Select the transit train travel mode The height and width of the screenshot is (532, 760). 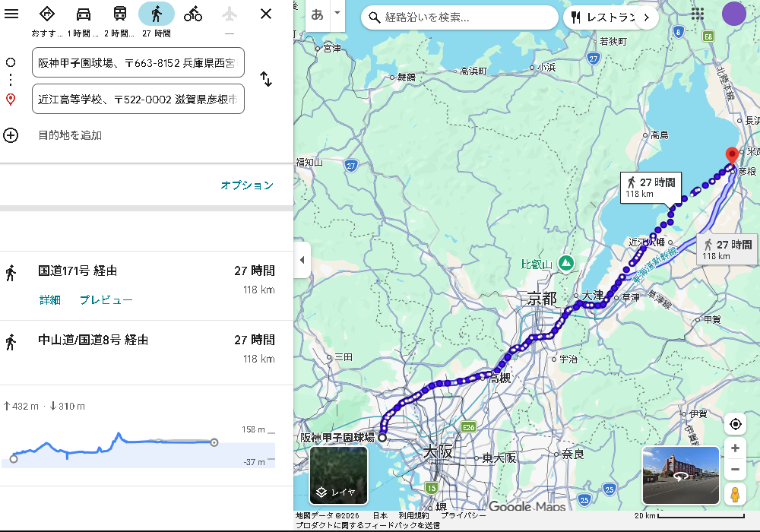120,14
